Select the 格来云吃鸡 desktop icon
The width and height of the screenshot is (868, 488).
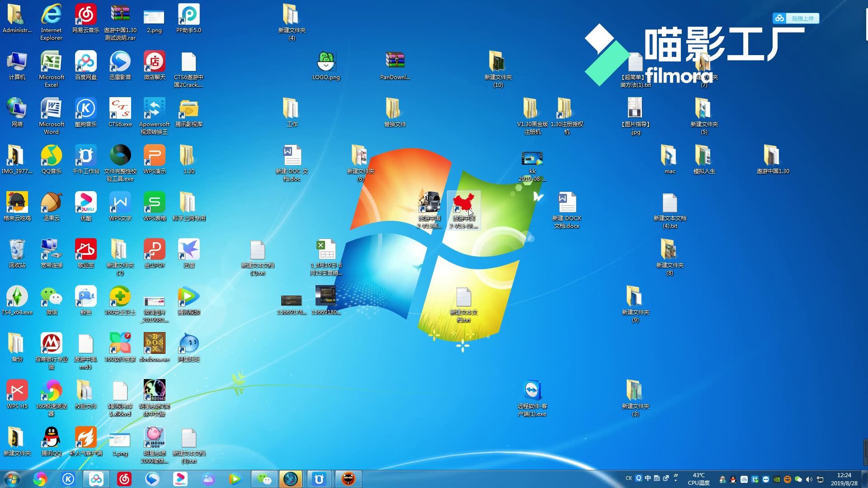(x=17, y=206)
